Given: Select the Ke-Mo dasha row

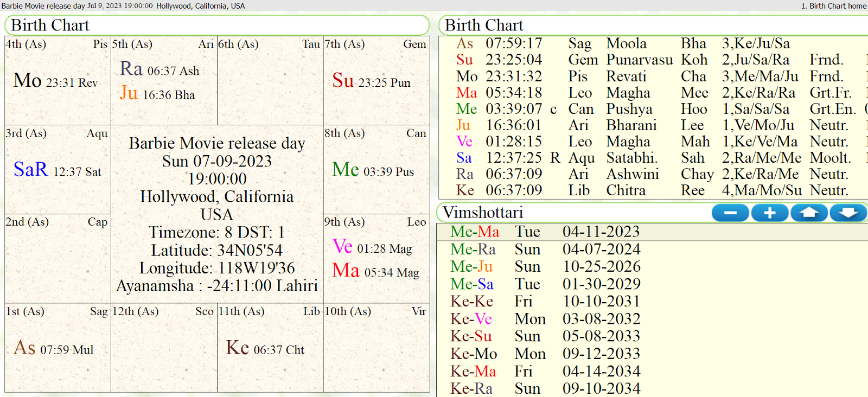Looking at the screenshot, I should pyautogui.click(x=652, y=354).
